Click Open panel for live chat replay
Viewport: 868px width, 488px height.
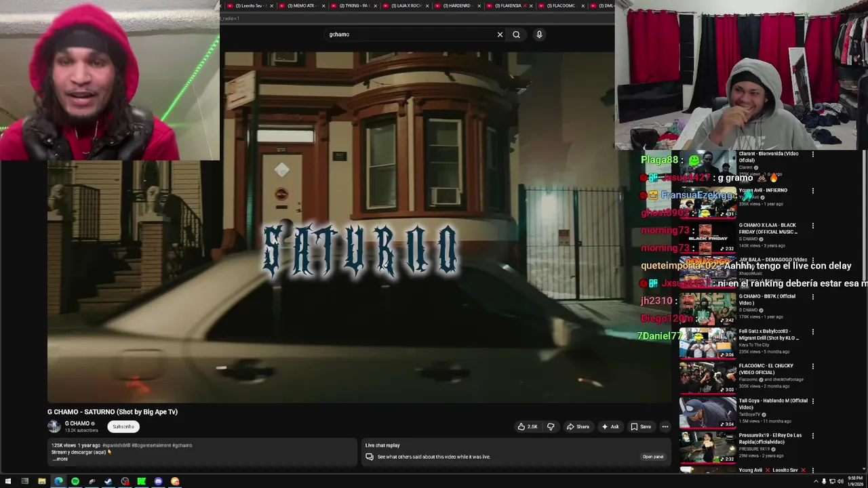pyautogui.click(x=653, y=457)
